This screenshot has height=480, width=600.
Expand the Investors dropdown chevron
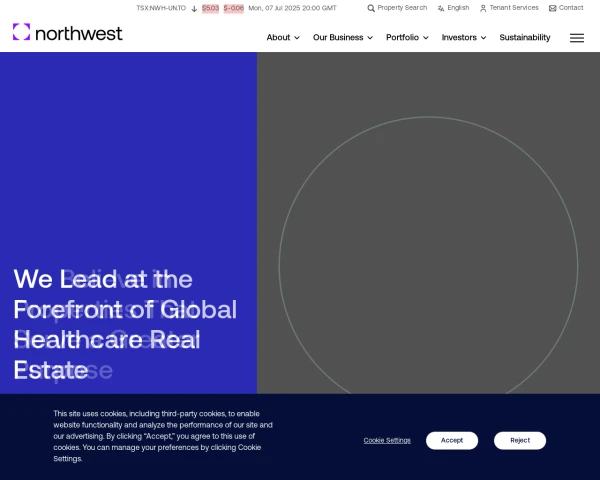483,38
